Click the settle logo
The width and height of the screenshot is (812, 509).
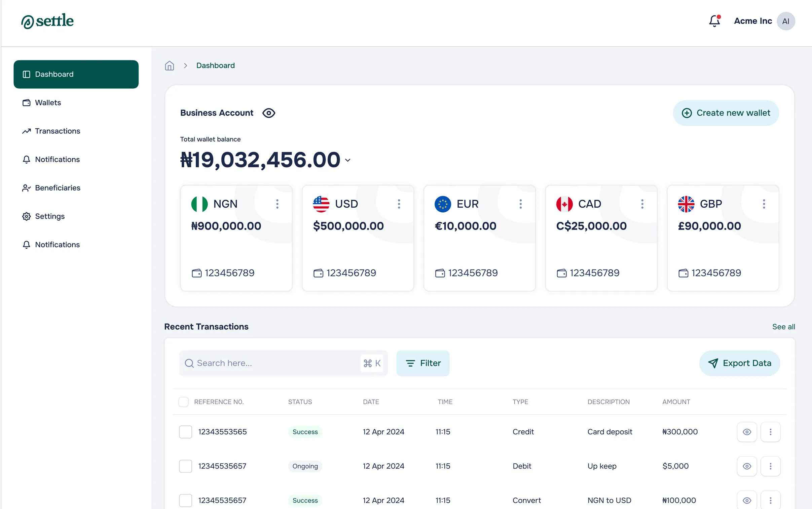tap(47, 21)
